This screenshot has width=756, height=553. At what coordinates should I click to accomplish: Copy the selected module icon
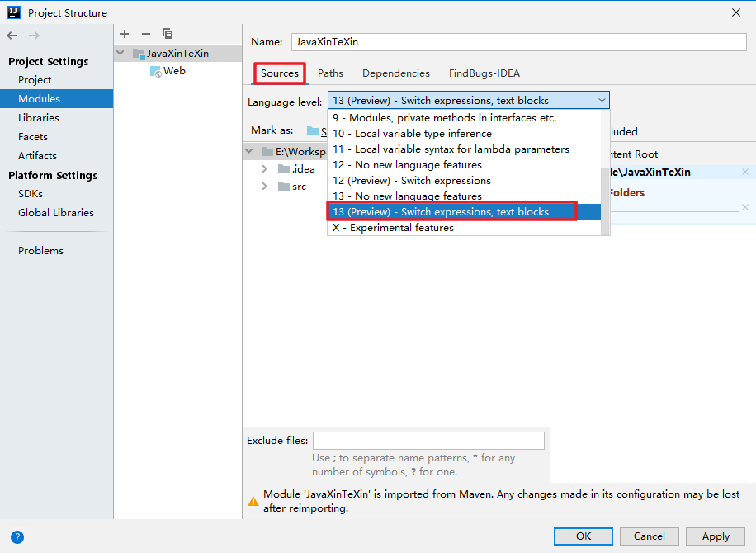168,34
